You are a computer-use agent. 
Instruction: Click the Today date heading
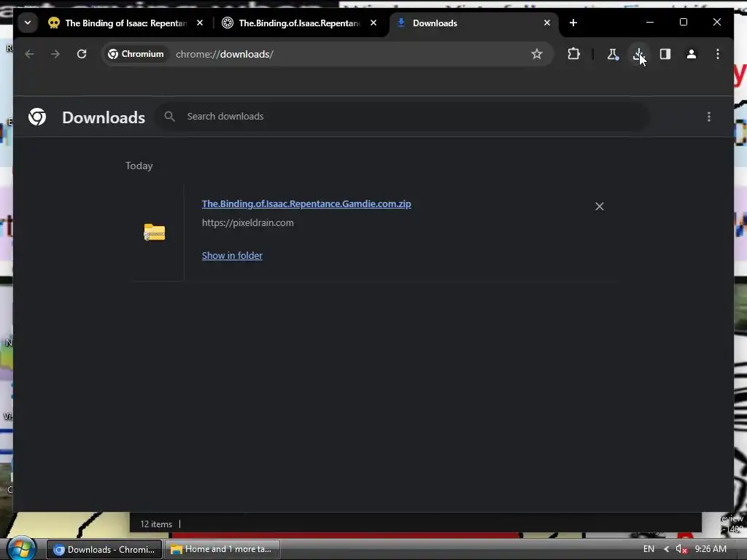[139, 166]
